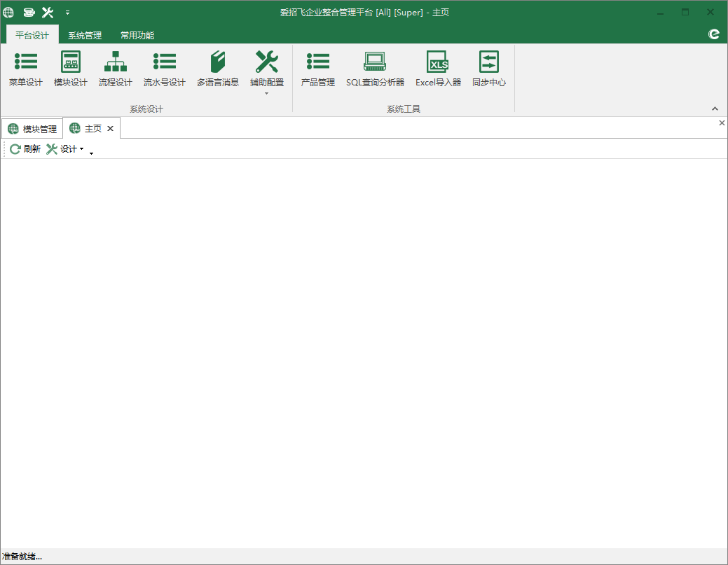Click the 准备就绪 status bar text
Screen dimensions: 728x565
tap(22, 557)
